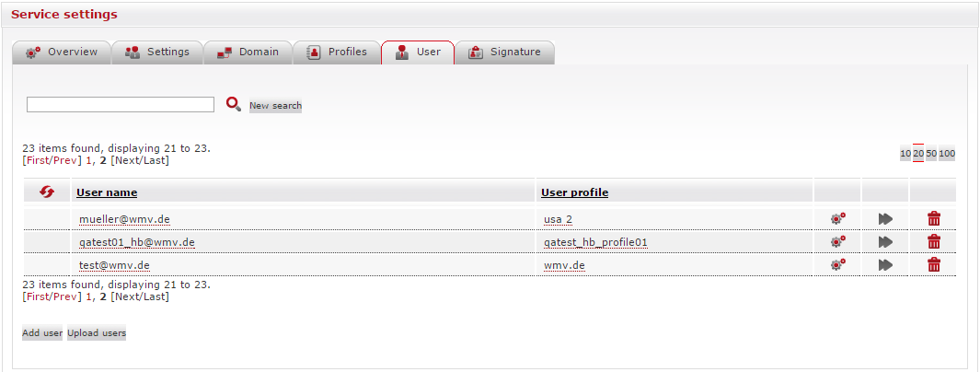
Task: Click the forward arrows icon for mueller@wmv.de
Action: click(885, 218)
